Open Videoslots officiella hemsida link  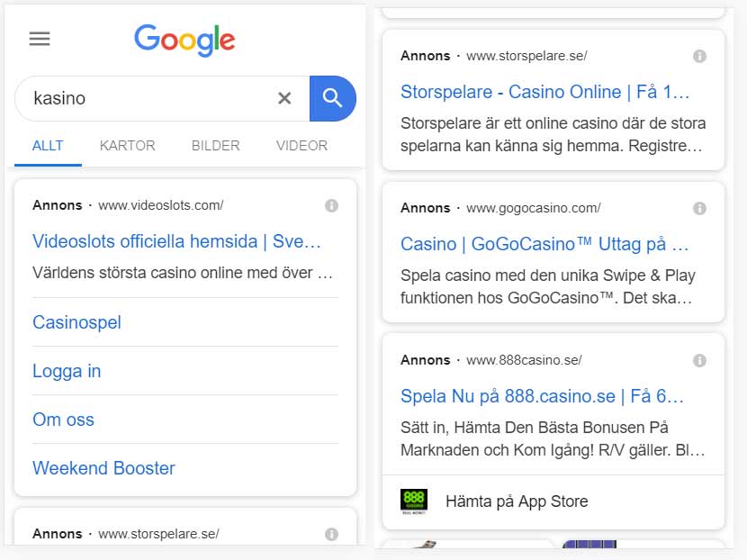tap(176, 241)
